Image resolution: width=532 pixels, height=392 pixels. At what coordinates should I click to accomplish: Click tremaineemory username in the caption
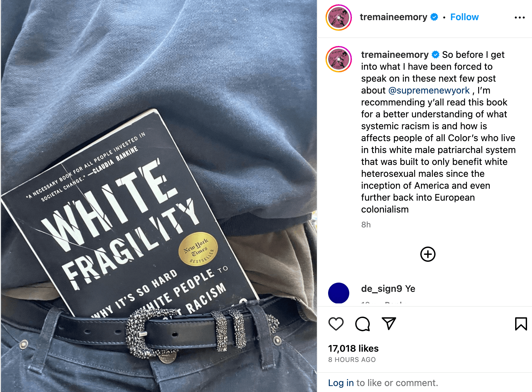pyautogui.click(x=395, y=55)
